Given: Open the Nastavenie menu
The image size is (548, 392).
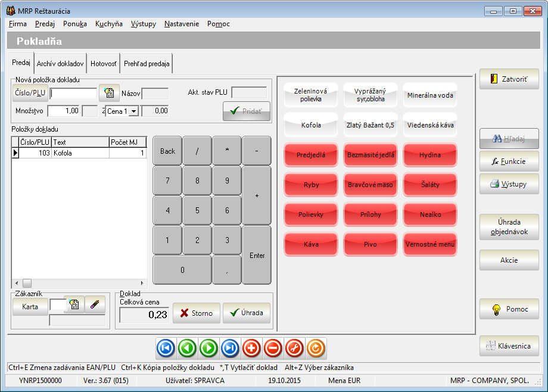Looking at the screenshot, I should point(182,24).
